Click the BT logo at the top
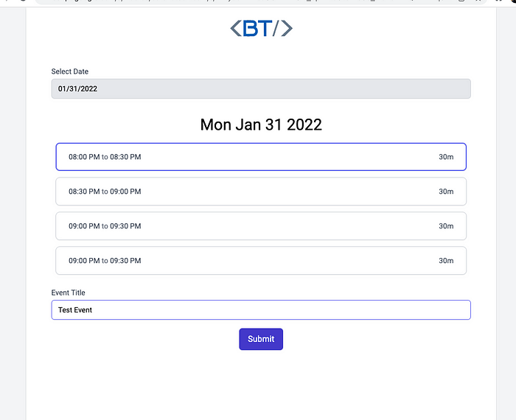516x420 pixels. pos(261,28)
